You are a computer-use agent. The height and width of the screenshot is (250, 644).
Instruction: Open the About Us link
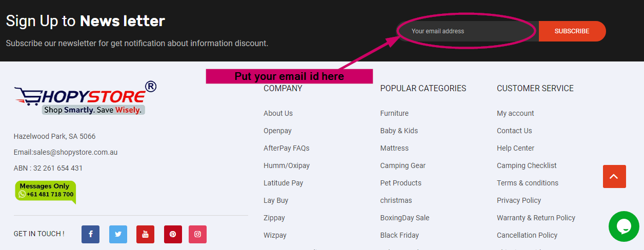pos(278,113)
